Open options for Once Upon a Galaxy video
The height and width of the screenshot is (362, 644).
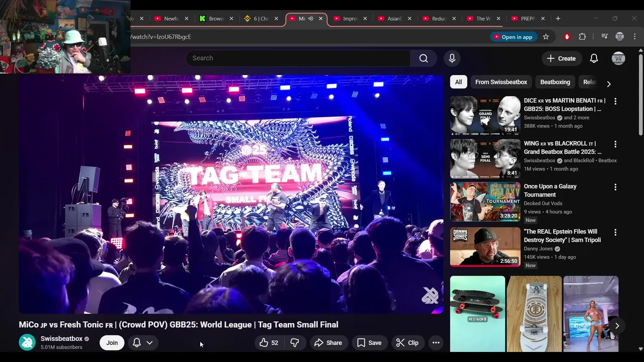pos(615,187)
